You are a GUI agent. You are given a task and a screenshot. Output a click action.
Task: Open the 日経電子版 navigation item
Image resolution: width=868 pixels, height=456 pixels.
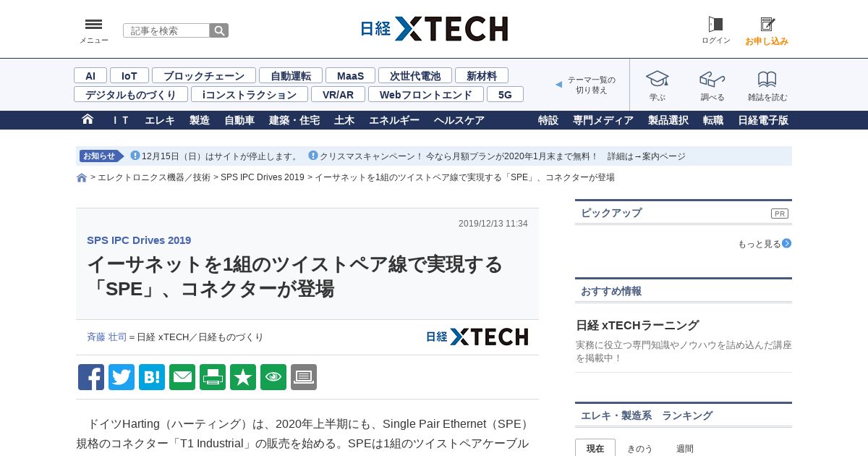[763, 120]
